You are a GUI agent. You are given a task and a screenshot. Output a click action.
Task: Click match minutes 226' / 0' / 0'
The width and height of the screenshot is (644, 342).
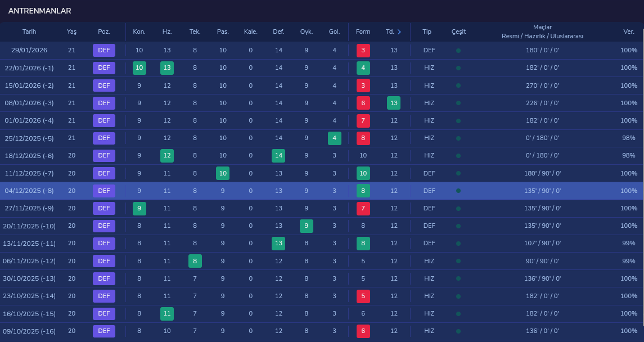pos(542,103)
